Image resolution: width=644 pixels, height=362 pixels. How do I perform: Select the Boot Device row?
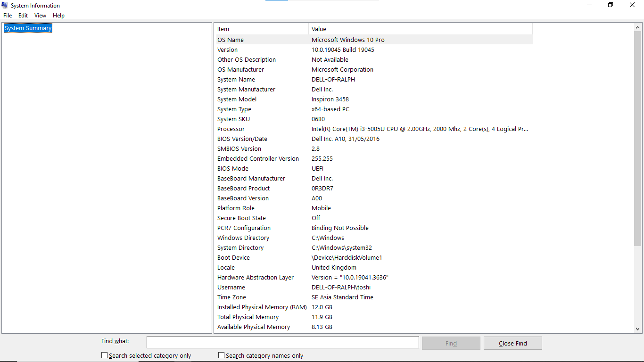[374, 258]
